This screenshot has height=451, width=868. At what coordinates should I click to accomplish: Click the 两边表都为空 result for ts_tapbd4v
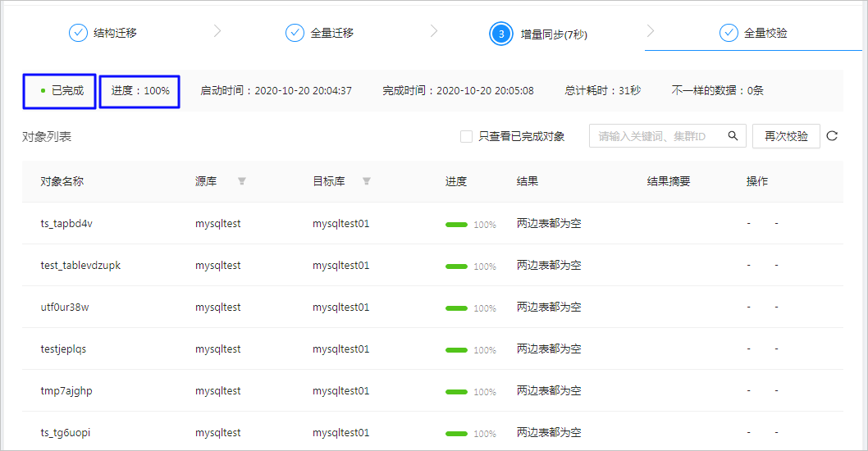[549, 224]
